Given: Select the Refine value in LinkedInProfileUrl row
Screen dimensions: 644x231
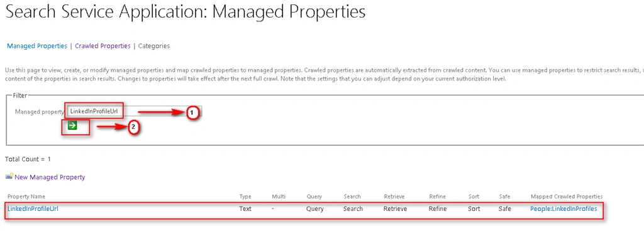Looking at the screenshot, I should 438,209.
